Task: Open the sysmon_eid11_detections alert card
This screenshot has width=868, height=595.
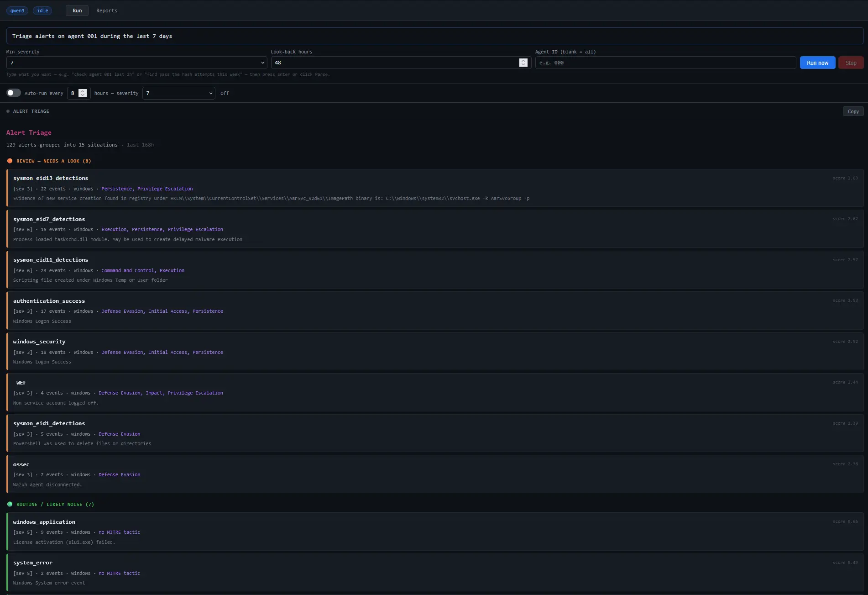Action: (x=435, y=269)
